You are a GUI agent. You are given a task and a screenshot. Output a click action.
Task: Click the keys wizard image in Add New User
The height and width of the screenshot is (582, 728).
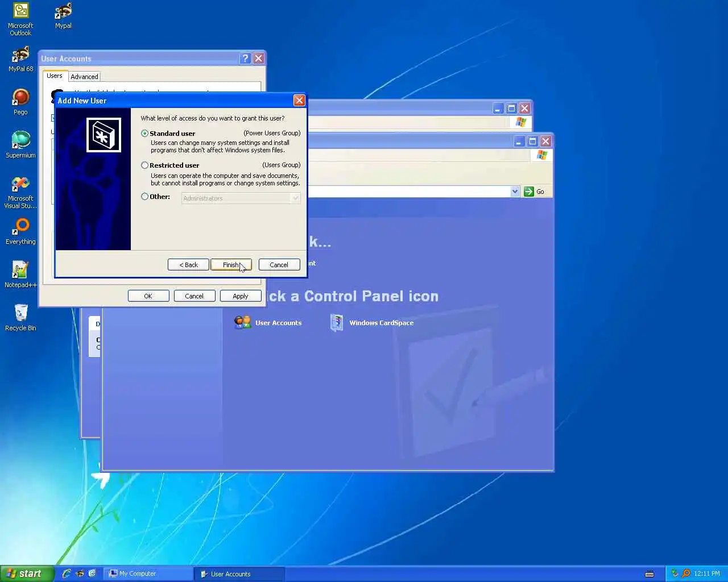tap(104, 135)
